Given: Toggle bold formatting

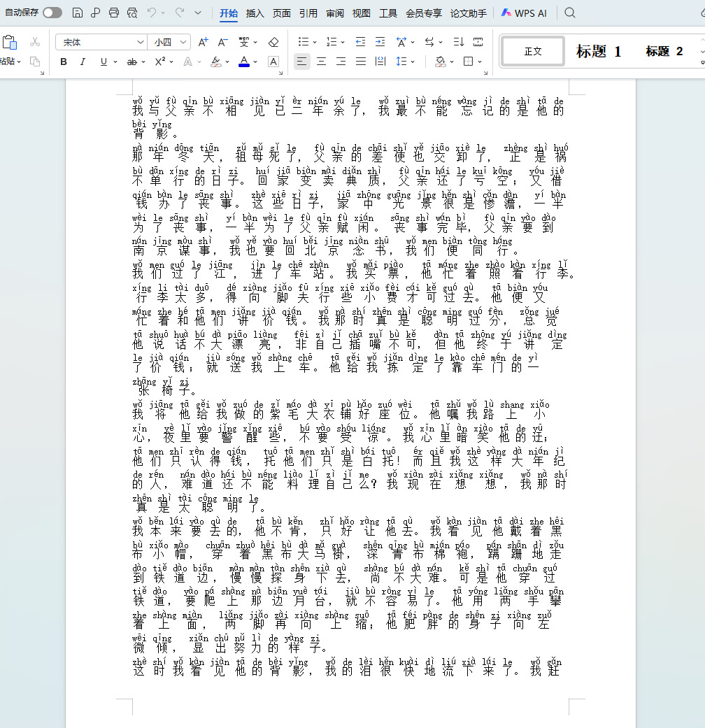Looking at the screenshot, I should (x=64, y=62).
